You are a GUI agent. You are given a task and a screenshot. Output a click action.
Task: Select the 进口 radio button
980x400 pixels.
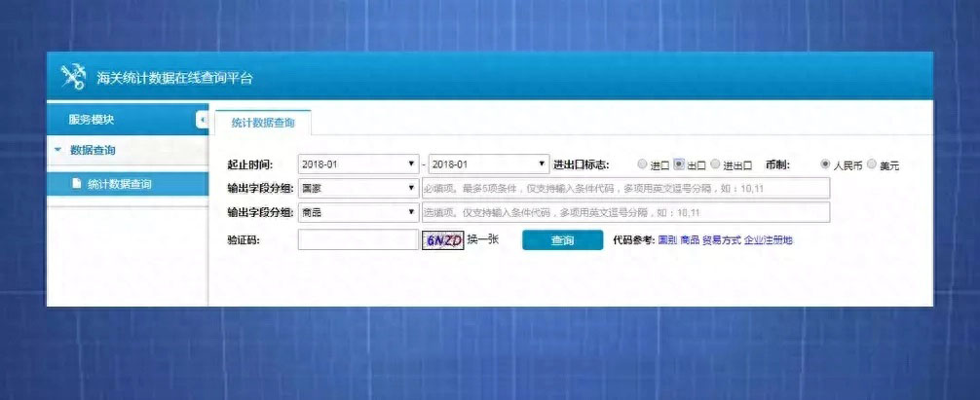pyautogui.click(x=641, y=164)
